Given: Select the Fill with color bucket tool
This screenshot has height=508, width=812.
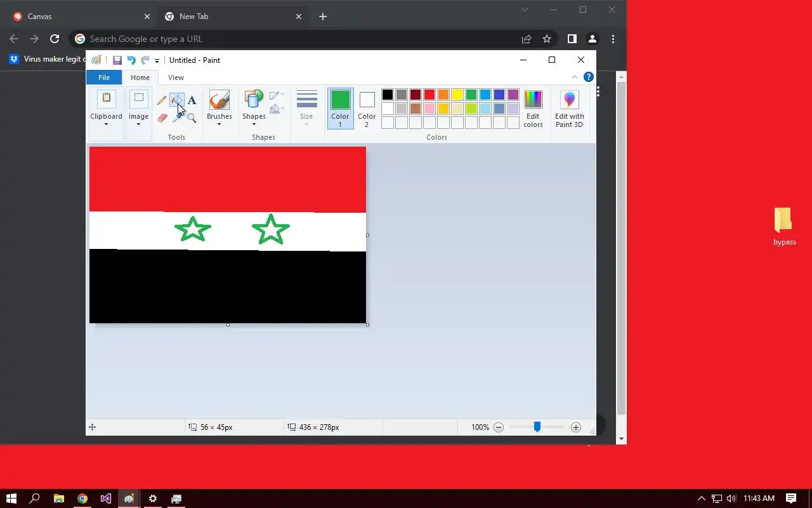Looking at the screenshot, I should pyautogui.click(x=177, y=100).
